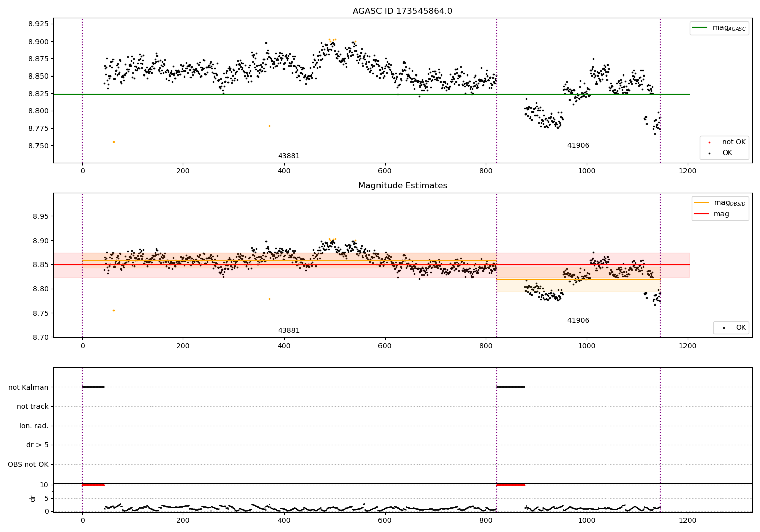The height and width of the screenshot is (532, 760).
Task: Click the 8.750 y-tick in top plot
Action: click(x=38, y=146)
